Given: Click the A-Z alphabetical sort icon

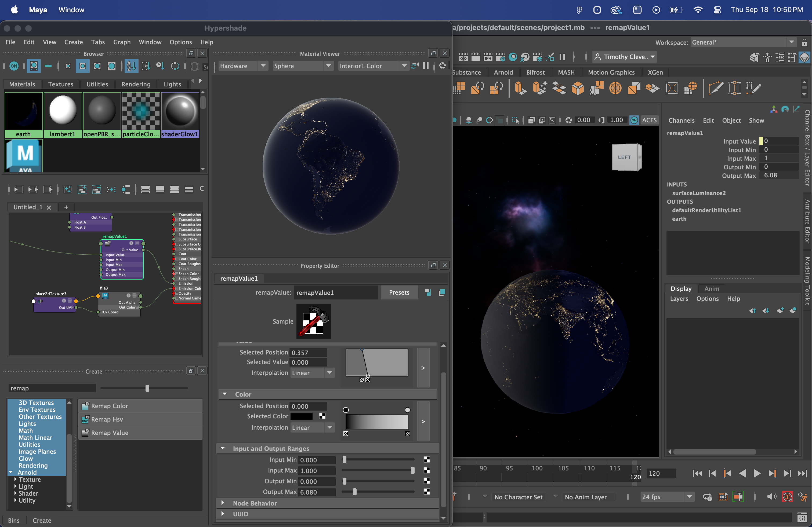Looking at the screenshot, I should pos(131,66).
